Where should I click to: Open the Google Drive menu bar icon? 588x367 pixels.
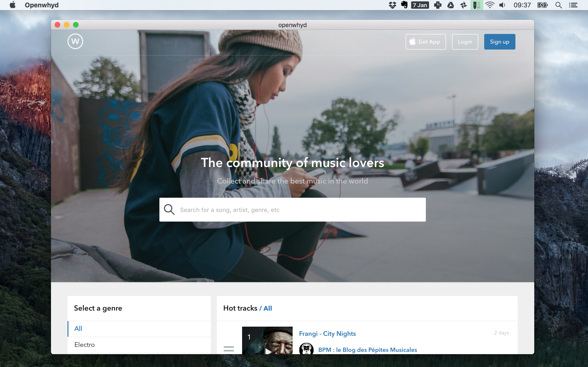(x=450, y=5)
